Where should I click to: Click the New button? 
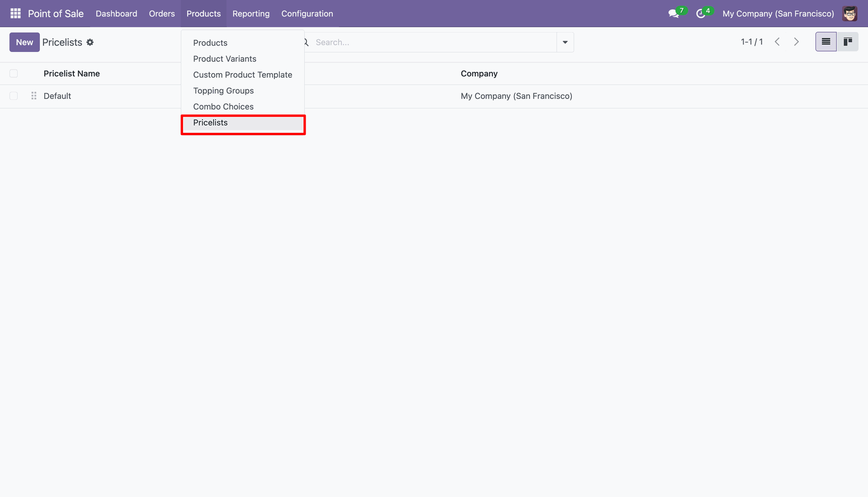[24, 42]
